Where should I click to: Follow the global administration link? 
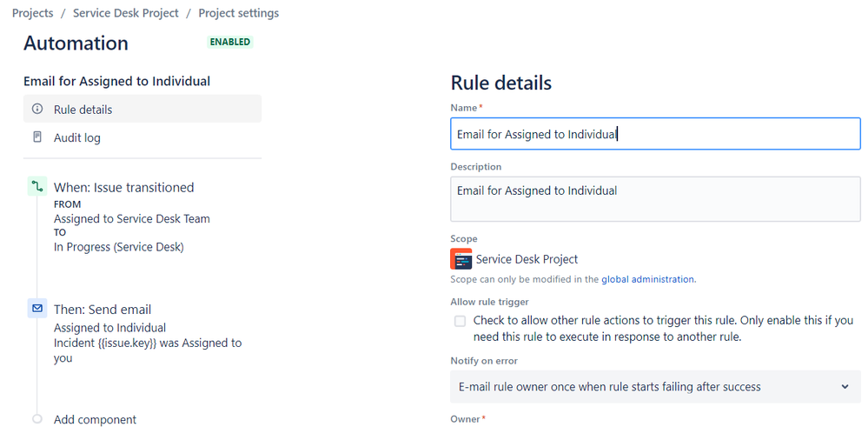tap(647, 279)
